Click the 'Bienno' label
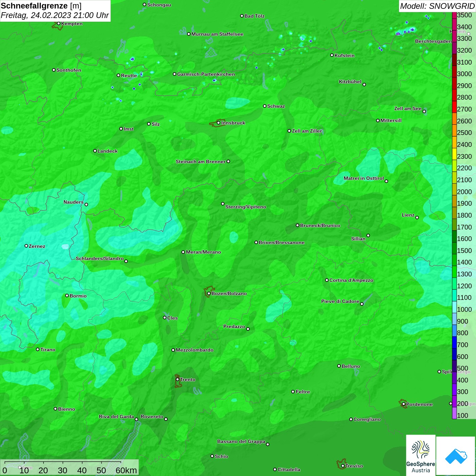 67,409
